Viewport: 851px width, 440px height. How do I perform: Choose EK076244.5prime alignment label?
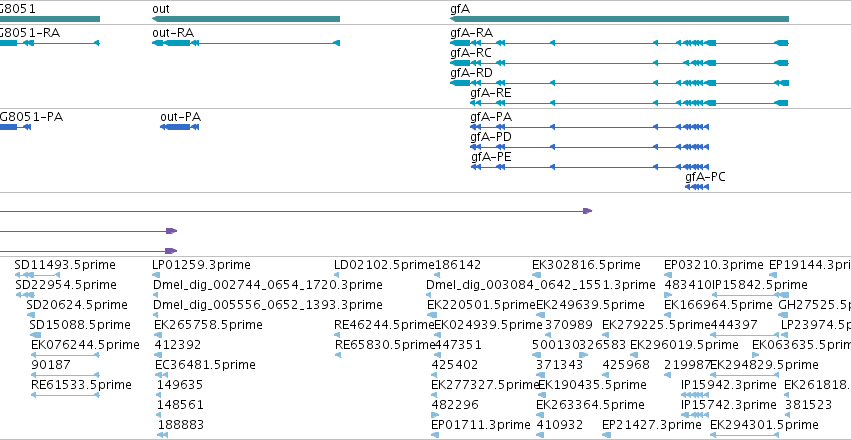85,345
